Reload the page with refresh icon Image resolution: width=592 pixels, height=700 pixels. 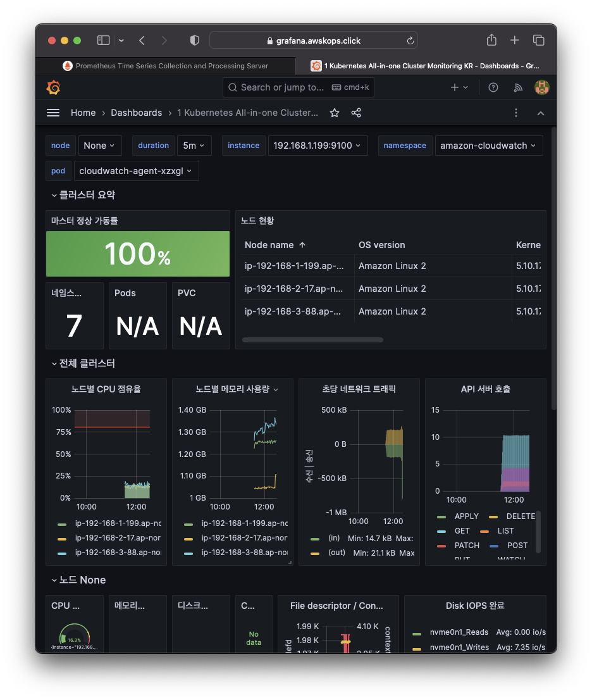[410, 41]
